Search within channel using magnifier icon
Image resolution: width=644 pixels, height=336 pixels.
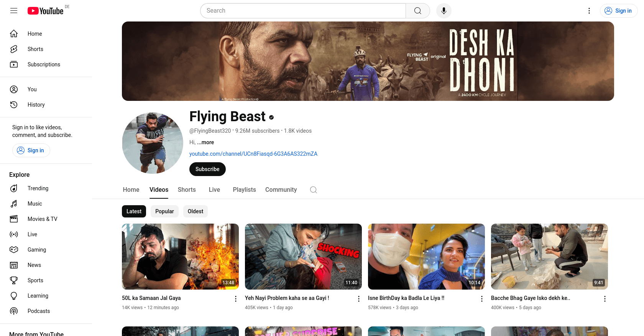click(313, 190)
